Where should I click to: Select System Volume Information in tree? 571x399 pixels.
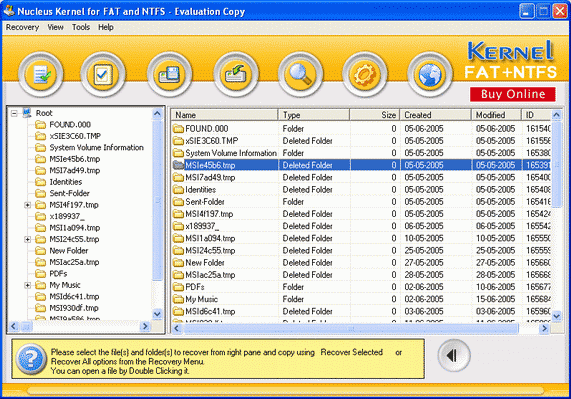97,147
